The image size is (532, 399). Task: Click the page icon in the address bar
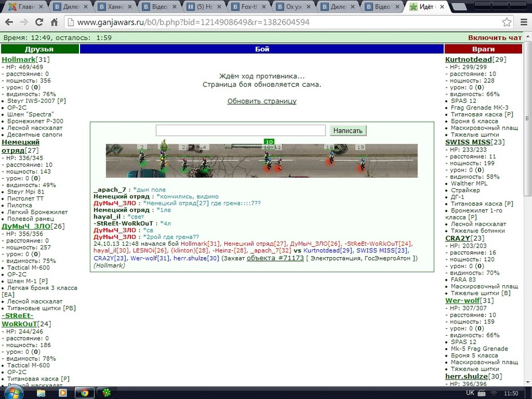(70, 22)
